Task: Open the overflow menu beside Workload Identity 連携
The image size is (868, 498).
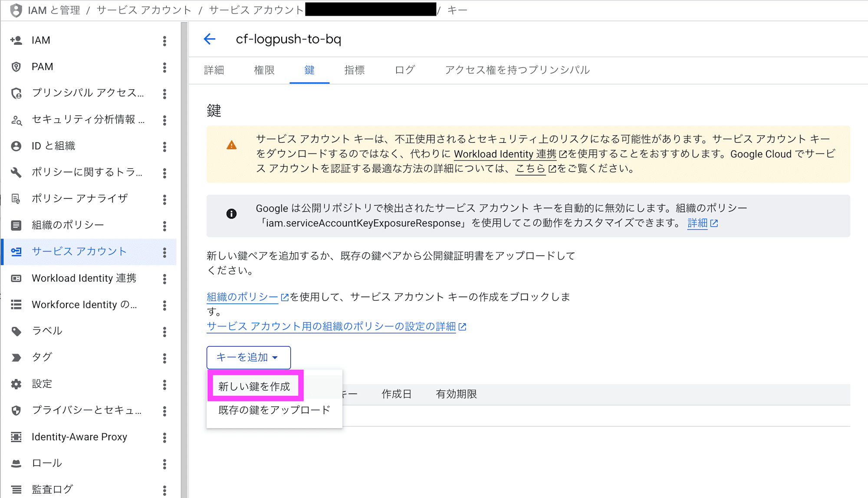Action: [164, 278]
